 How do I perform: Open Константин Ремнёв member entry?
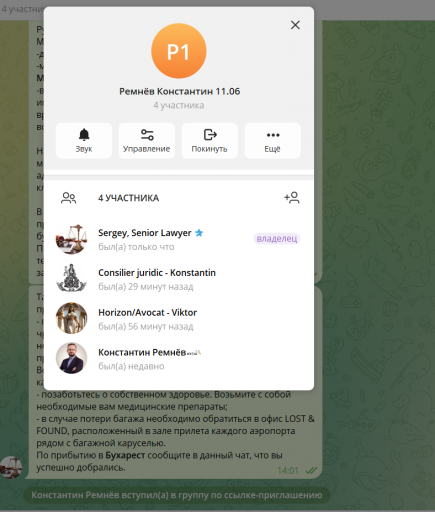click(179, 359)
